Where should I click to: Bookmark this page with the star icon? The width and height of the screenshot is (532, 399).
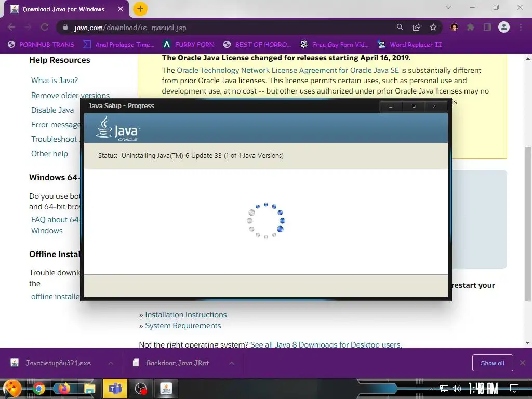tap(433, 27)
